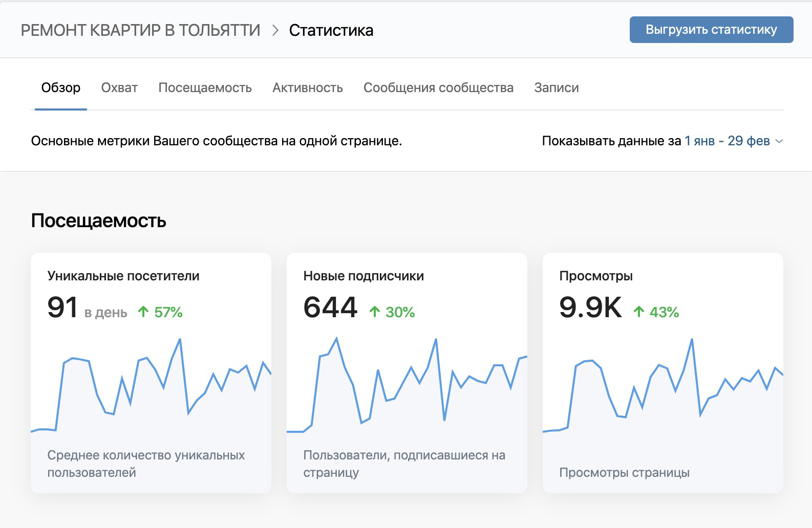The image size is (812, 528).
Task: Open the date range 1 янв - 29 фев
Action: pyautogui.click(x=727, y=141)
